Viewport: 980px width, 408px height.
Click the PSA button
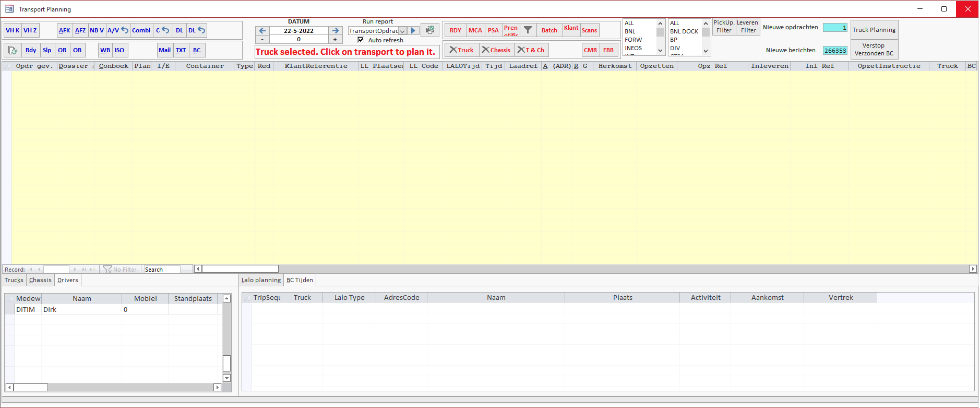pyautogui.click(x=494, y=30)
